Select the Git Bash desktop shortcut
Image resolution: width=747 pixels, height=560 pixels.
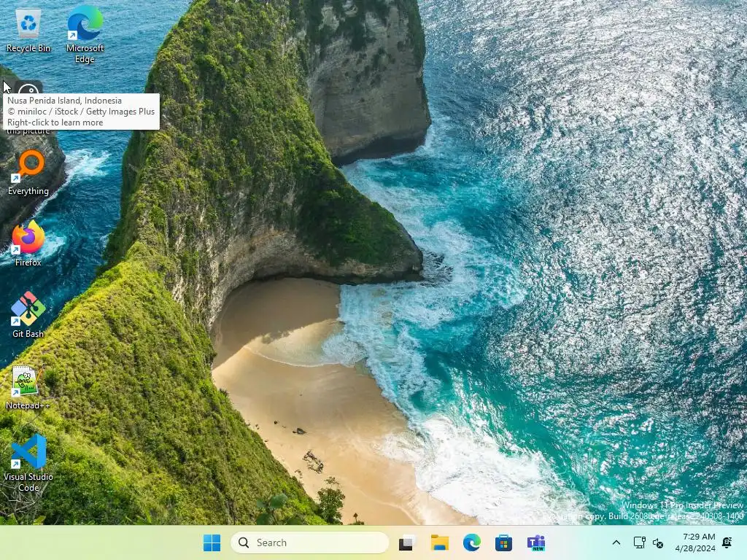(x=28, y=315)
